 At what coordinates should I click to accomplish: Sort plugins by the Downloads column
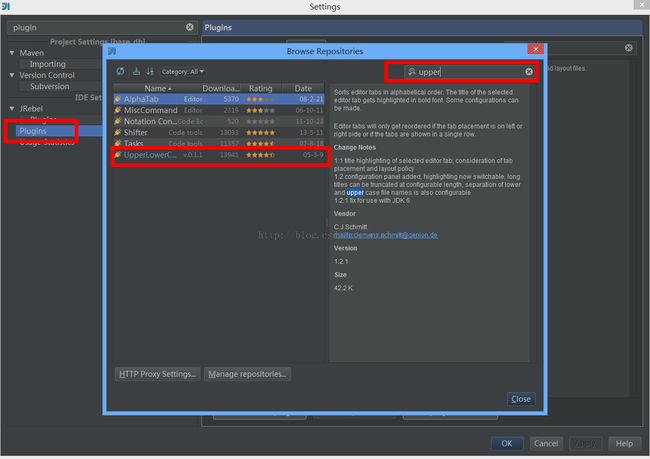pos(221,88)
